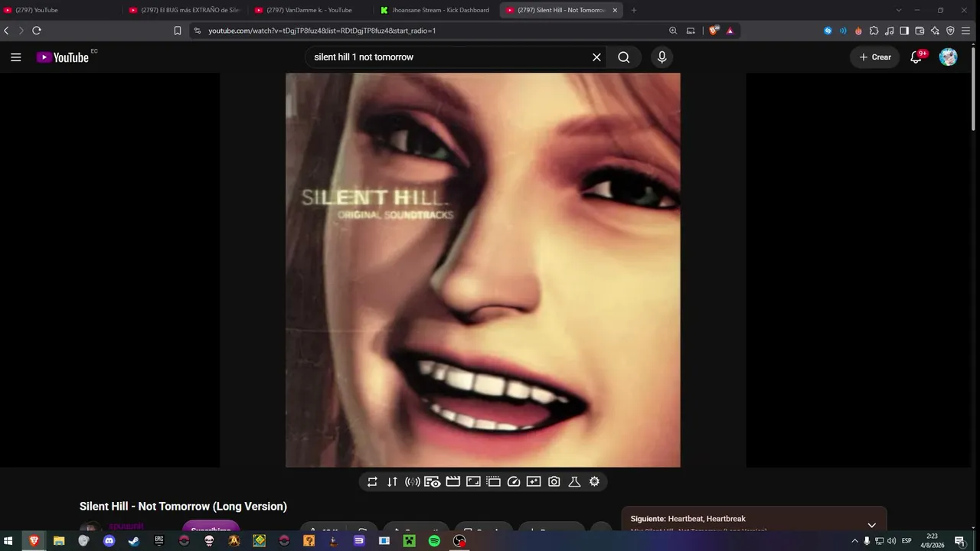The image size is (980, 551).
Task: Open the Brave Rewards triangle icon
Action: pos(730,31)
